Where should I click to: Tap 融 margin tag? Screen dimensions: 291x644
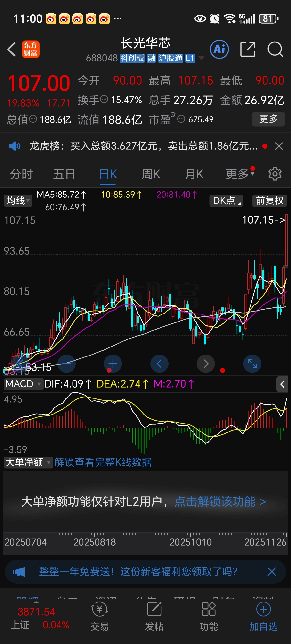point(151,58)
